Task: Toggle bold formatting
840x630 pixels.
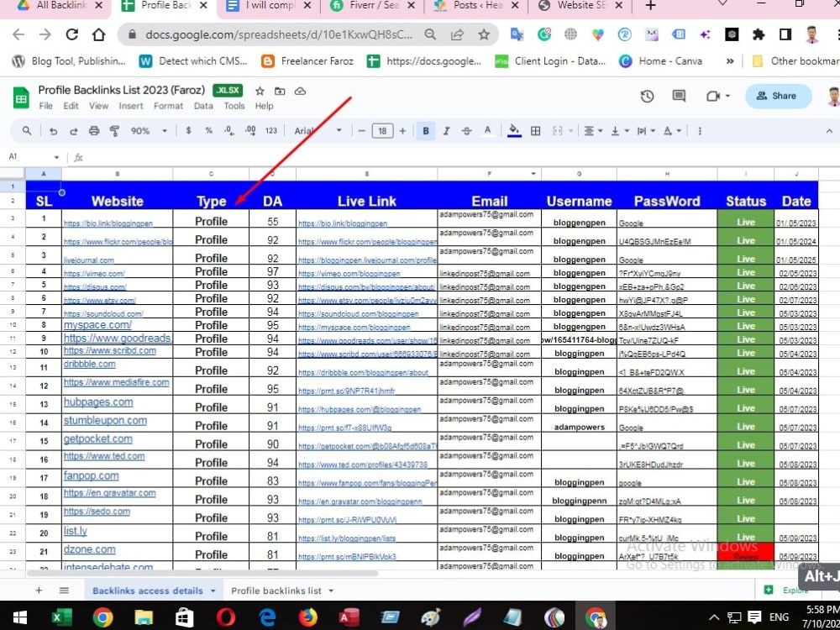Action: (426, 131)
